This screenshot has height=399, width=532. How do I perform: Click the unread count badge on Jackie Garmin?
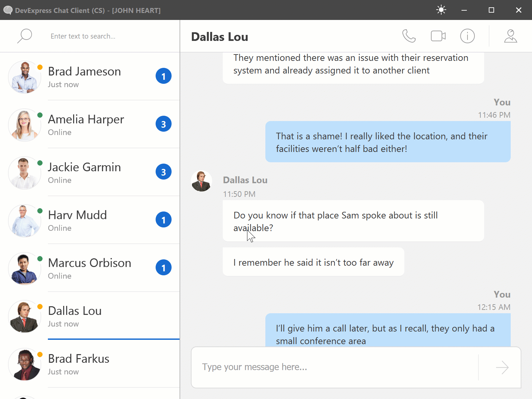point(164,172)
